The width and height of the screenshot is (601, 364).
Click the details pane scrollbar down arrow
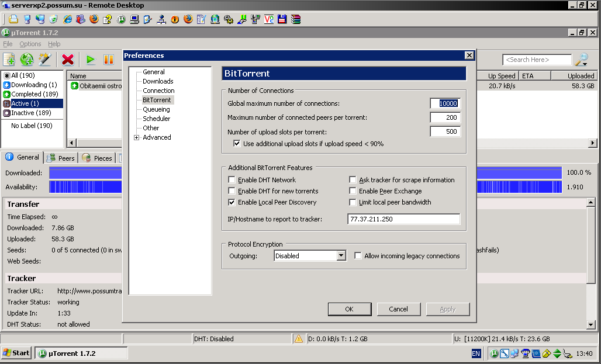(590, 324)
